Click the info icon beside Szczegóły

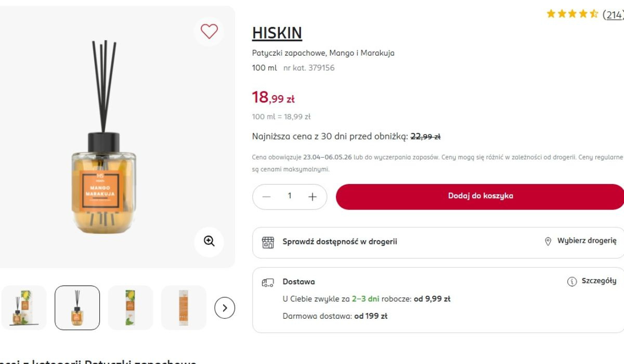click(x=572, y=281)
